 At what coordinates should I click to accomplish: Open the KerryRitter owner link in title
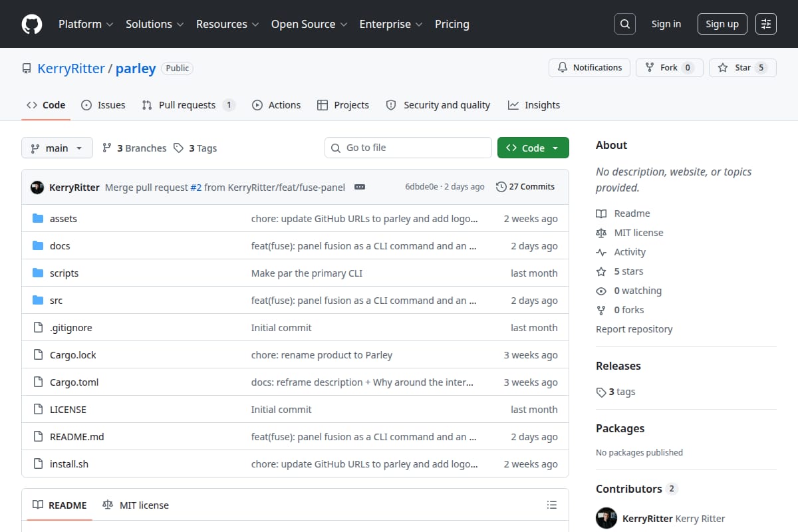click(x=71, y=68)
